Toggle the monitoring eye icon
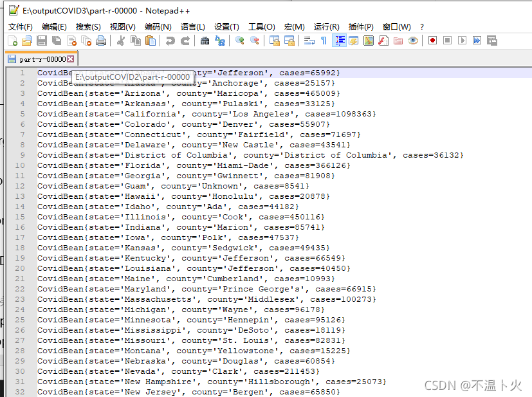The image size is (532, 397). pos(413,41)
